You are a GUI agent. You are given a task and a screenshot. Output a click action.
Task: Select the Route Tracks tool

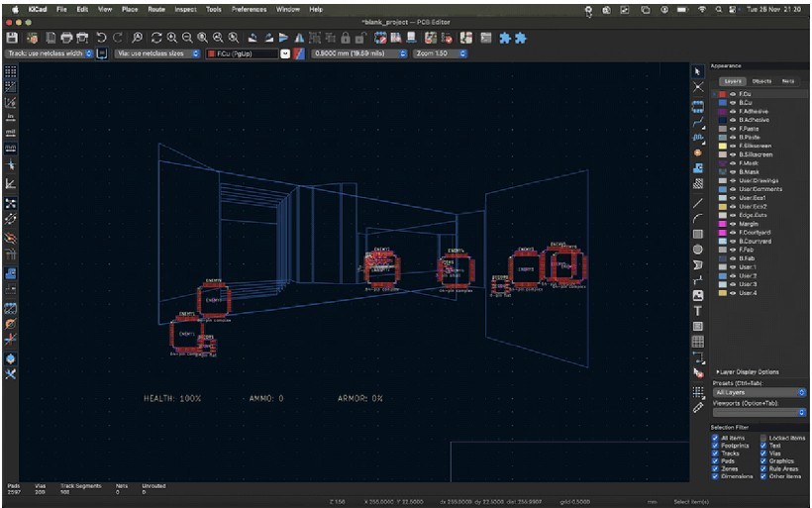coord(698,121)
